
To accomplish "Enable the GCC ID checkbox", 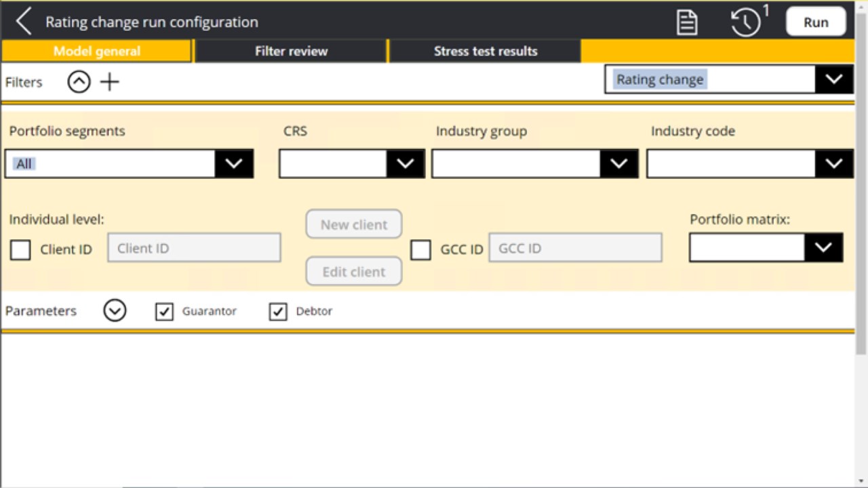I will (420, 249).
